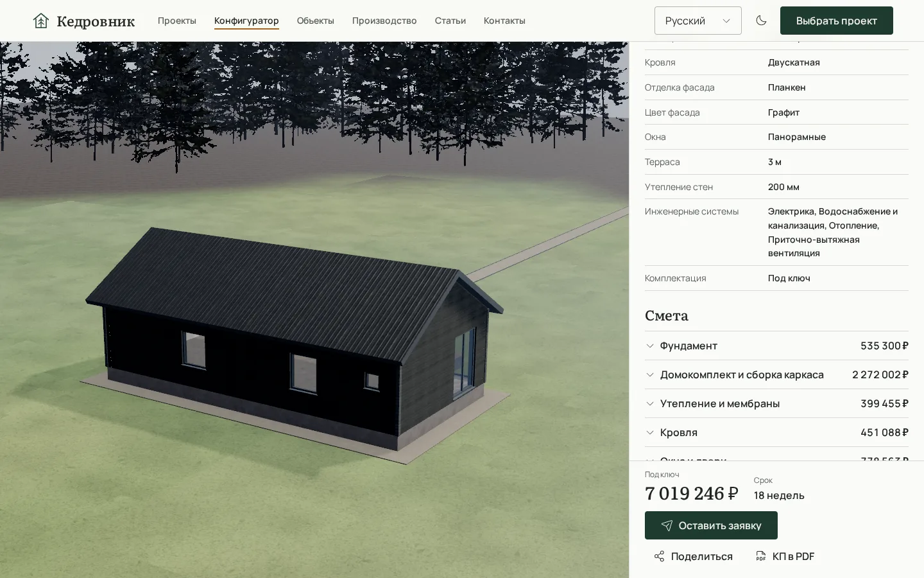This screenshot has width=924, height=578.
Task: Click the Оставить заявку button
Action: (711, 525)
